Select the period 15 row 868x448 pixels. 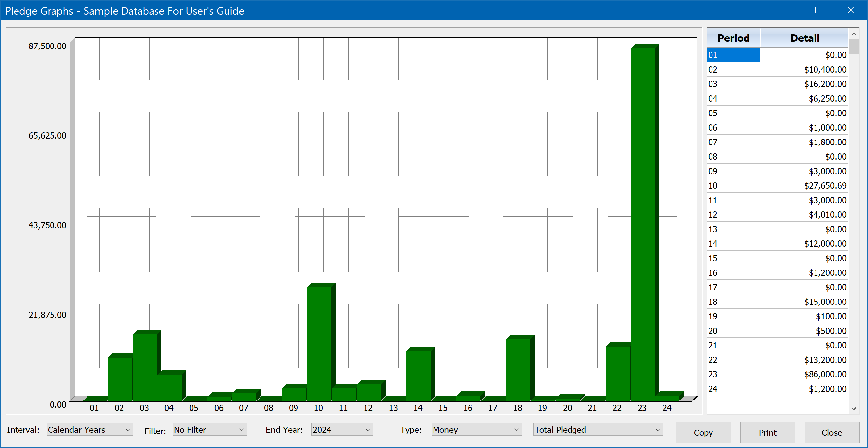click(x=777, y=258)
